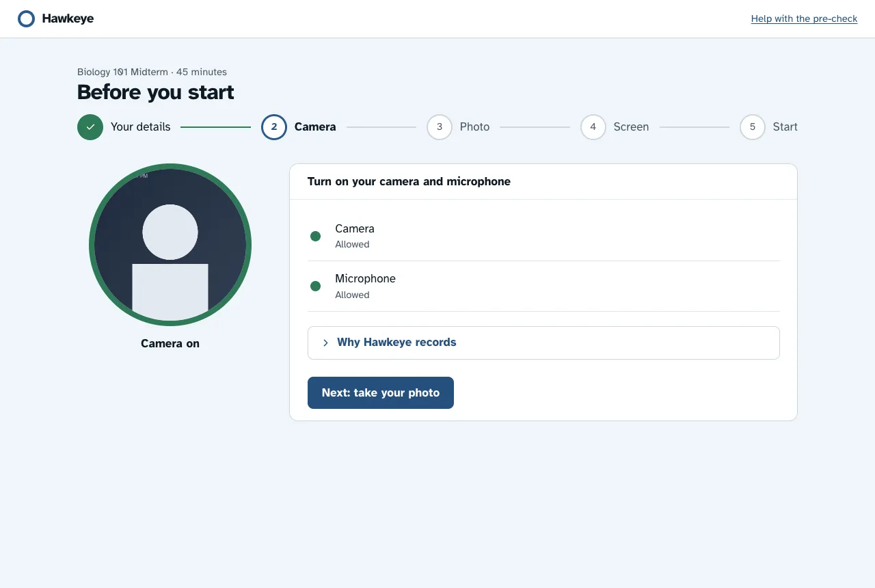This screenshot has width=875, height=588.
Task: Click the Allowed status under Microphone
Action: [x=352, y=295]
